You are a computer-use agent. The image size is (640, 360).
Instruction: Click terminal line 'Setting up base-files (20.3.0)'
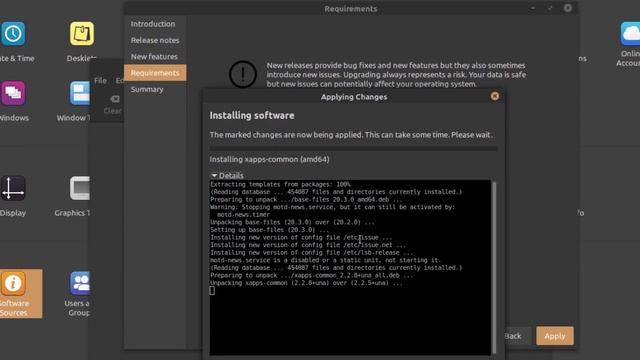pyautogui.click(x=269, y=230)
